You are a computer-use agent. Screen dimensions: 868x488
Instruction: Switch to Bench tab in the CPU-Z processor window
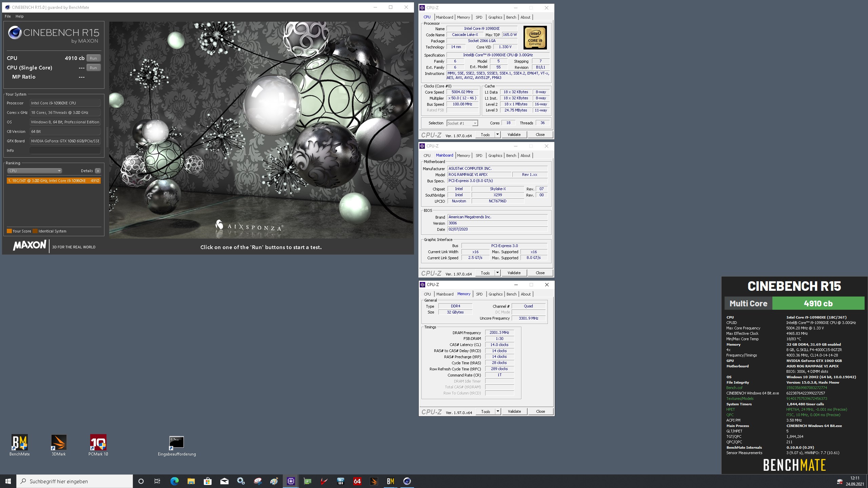pyautogui.click(x=511, y=17)
